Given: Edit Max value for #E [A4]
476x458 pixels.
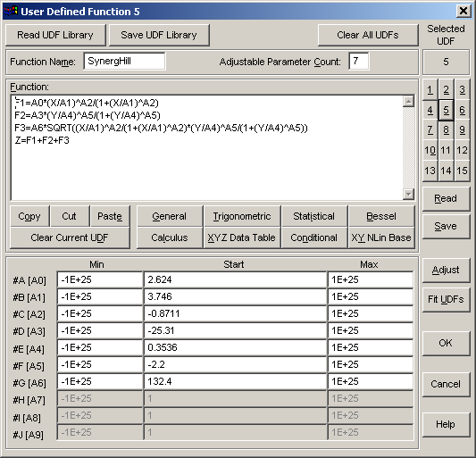Looking at the screenshot, I should click(371, 348).
